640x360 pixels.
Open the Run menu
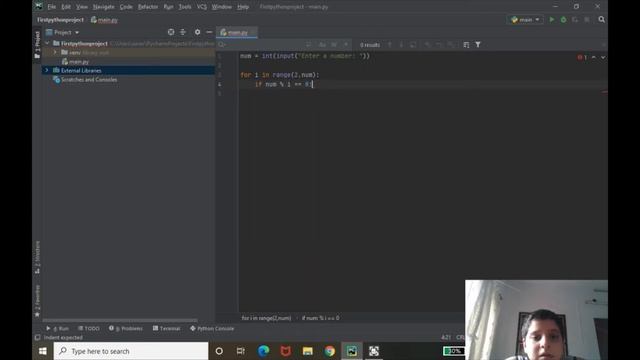point(168,7)
